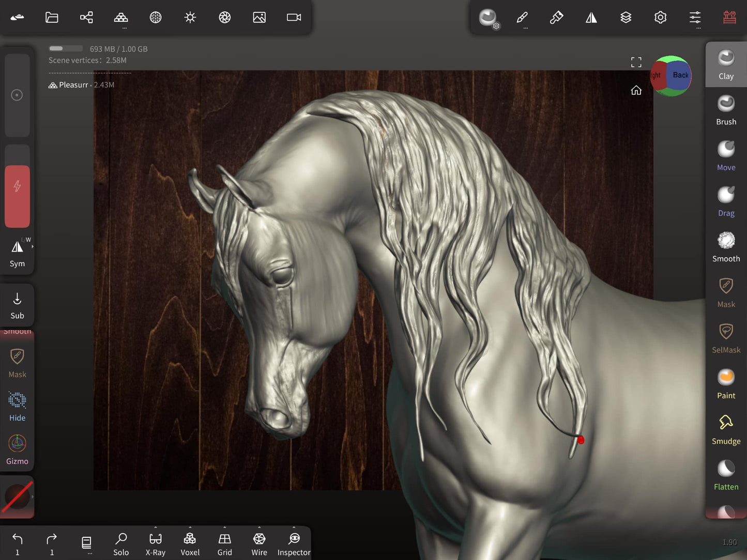Adjust the brush radius slider
This screenshot has width=747, height=560.
point(17,95)
